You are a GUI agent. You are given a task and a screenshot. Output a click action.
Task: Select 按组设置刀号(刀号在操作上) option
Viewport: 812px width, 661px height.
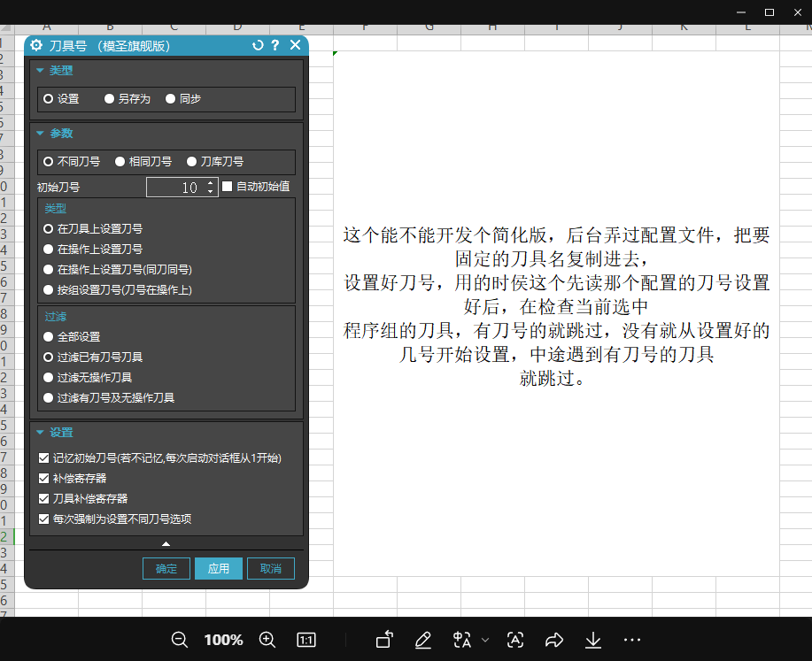click(48, 290)
